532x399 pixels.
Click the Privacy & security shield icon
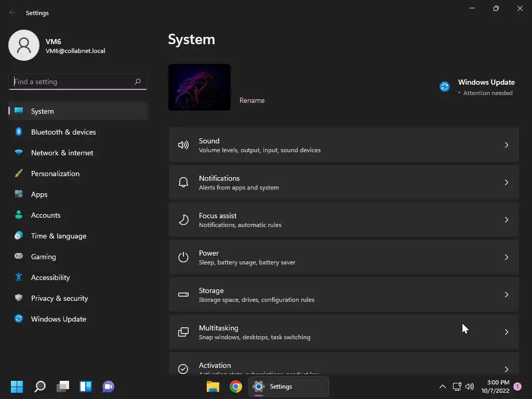[19, 298]
